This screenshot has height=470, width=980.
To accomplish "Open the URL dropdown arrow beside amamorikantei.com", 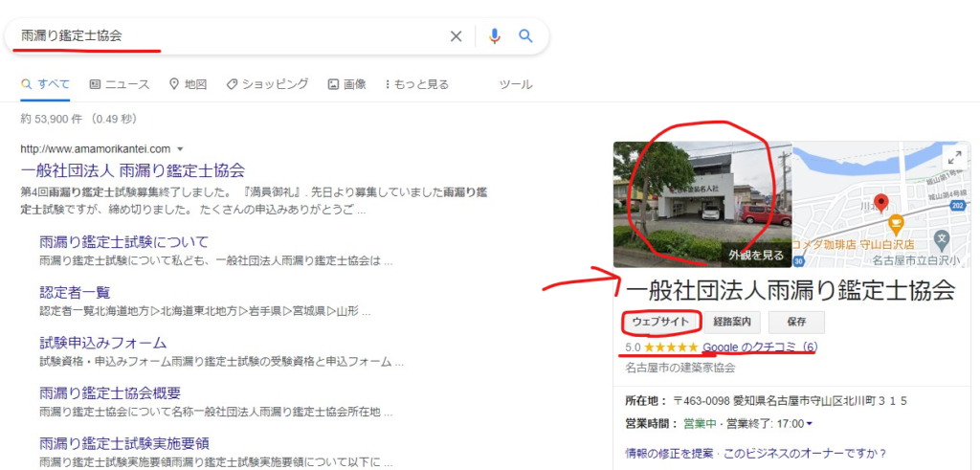I will [x=180, y=149].
